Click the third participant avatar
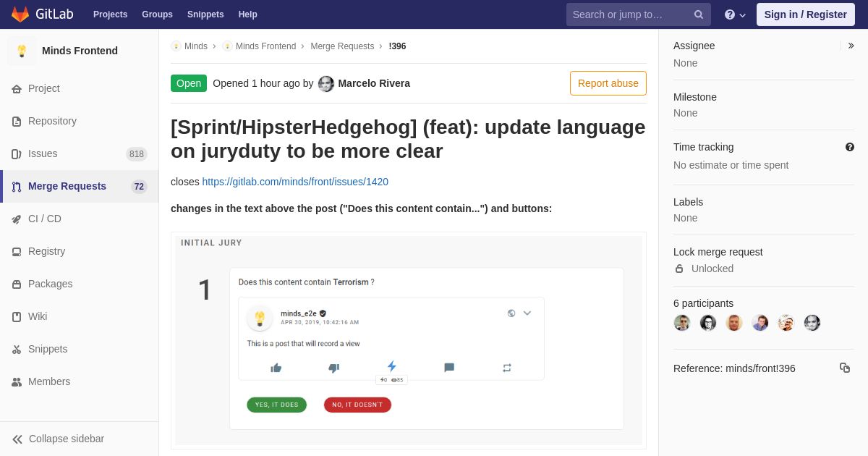The width and height of the screenshot is (868, 456). 734,323
